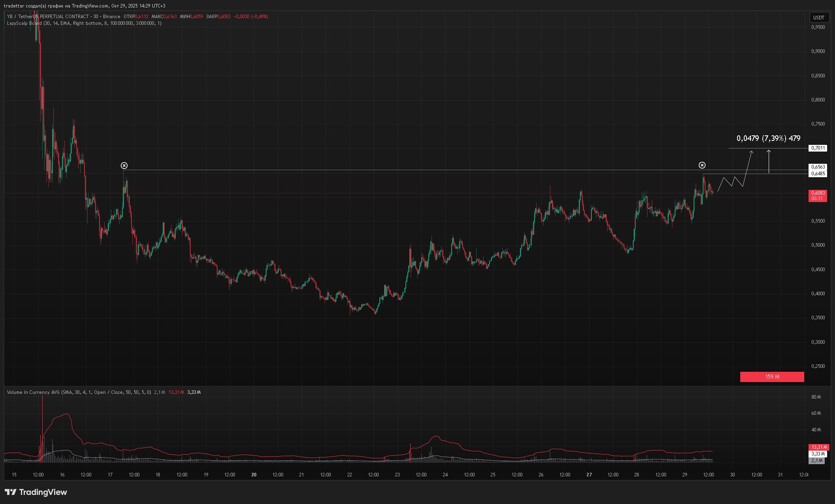The height and width of the screenshot is (504, 835).
Task: Click the red current price 0,6083 tag
Action: [x=818, y=193]
